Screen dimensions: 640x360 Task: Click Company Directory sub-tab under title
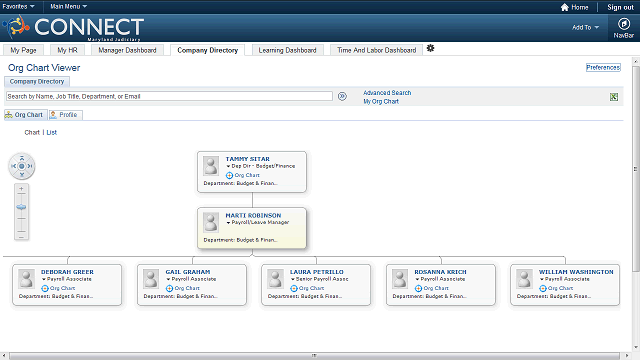pos(37,82)
